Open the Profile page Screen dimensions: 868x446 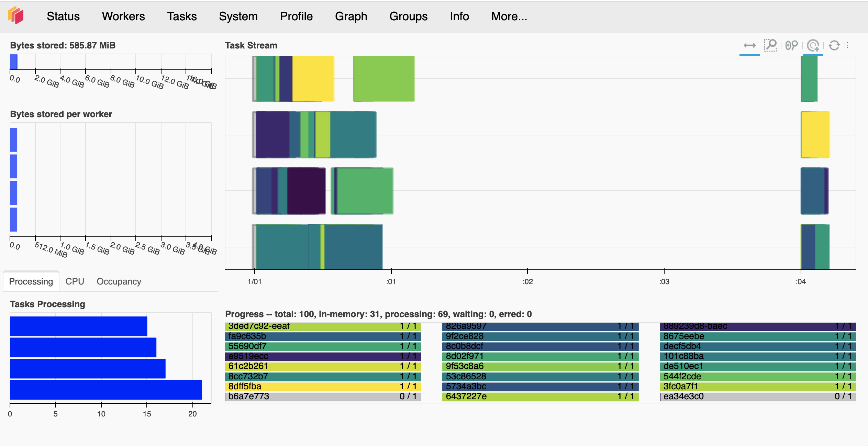296,16
